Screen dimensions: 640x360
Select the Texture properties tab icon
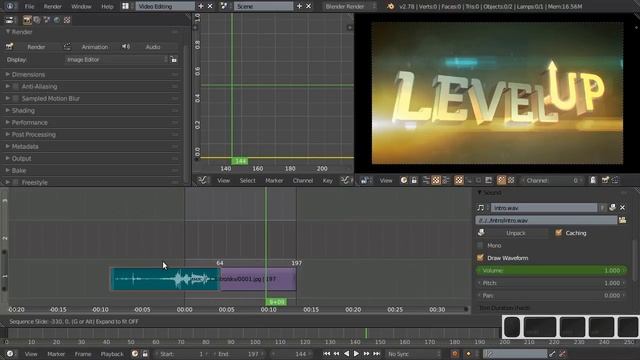point(67,20)
